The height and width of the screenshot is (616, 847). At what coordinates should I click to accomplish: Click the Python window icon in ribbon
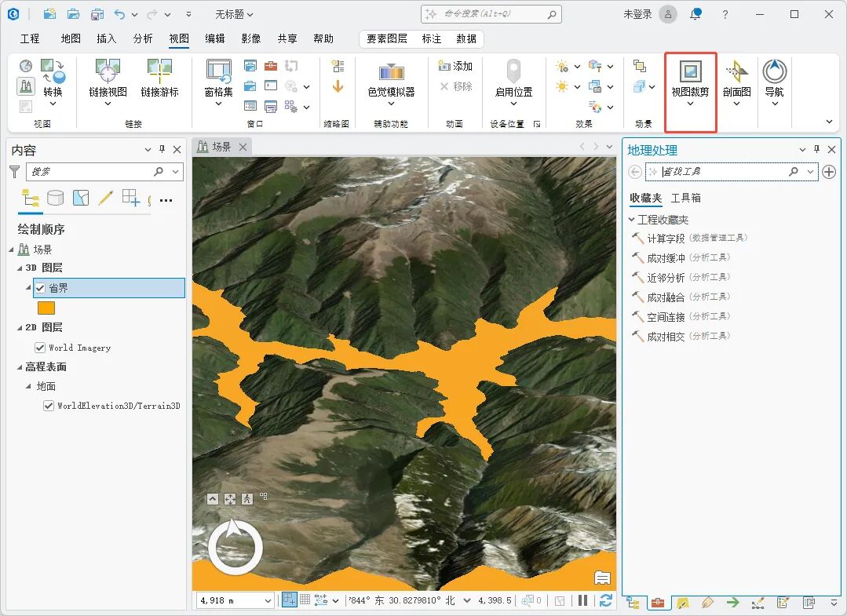[271, 86]
